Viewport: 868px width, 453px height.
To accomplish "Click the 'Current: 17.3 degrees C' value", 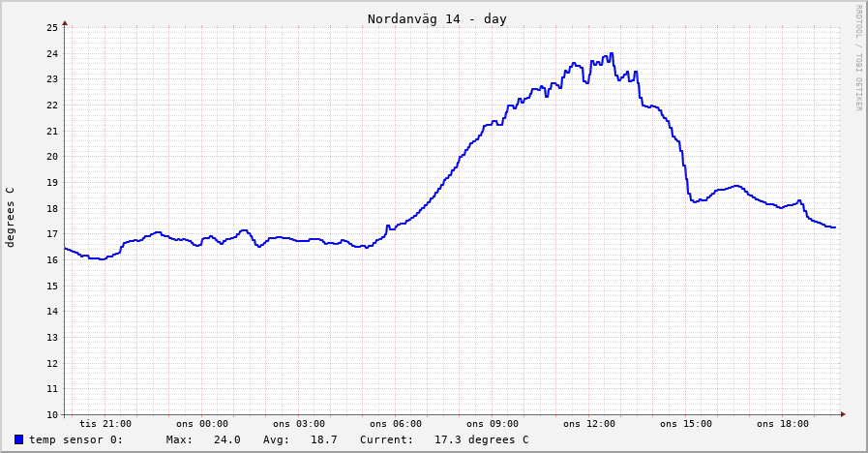I will 444,439.
